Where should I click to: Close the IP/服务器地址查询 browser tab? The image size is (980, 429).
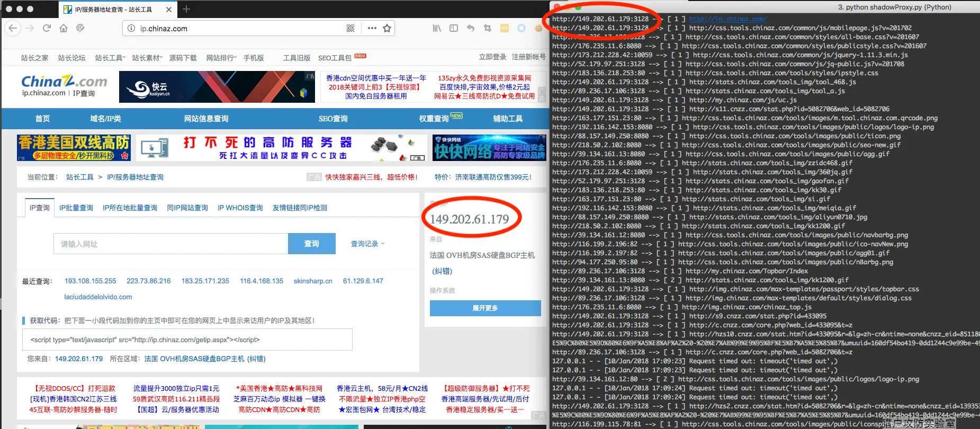tap(169, 10)
